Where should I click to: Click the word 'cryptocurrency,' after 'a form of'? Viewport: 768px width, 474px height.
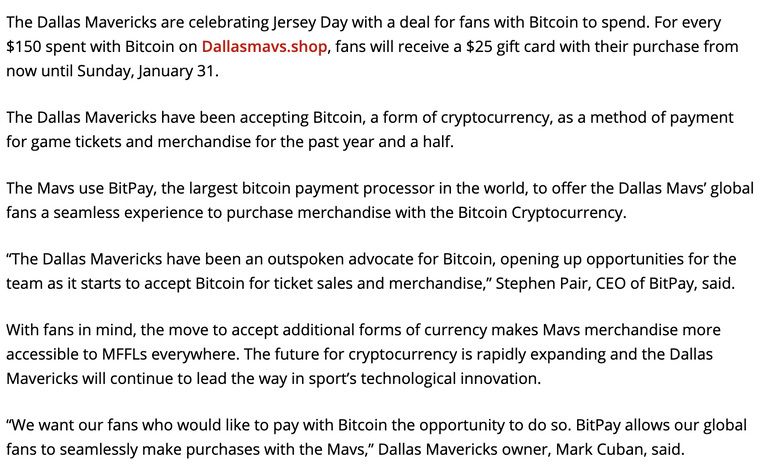496,118
